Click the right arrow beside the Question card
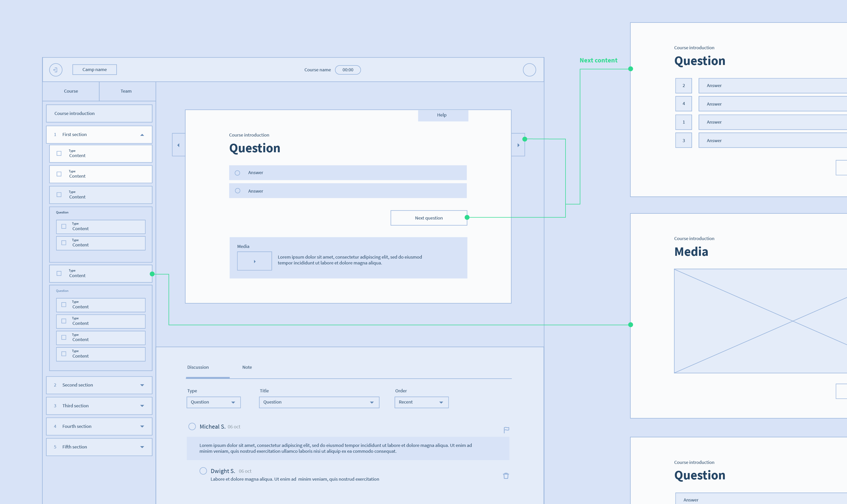The width and height of the screenshot is (847, 504). (x=518, y=145)
